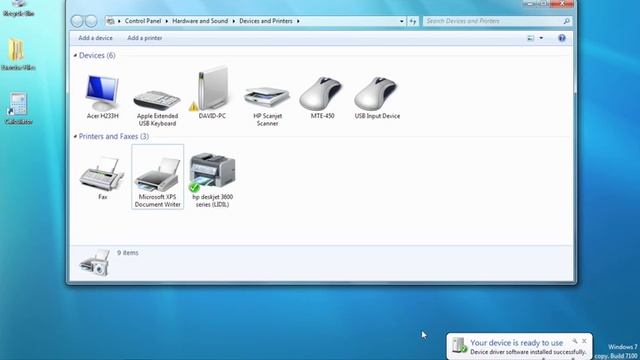Select the Acer H233H monitor device

pos(102,97)
